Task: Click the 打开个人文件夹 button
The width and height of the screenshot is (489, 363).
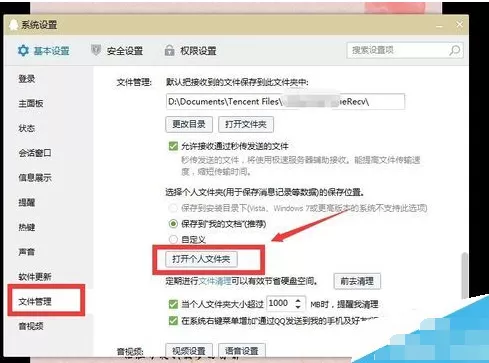Action: point(201,259)
